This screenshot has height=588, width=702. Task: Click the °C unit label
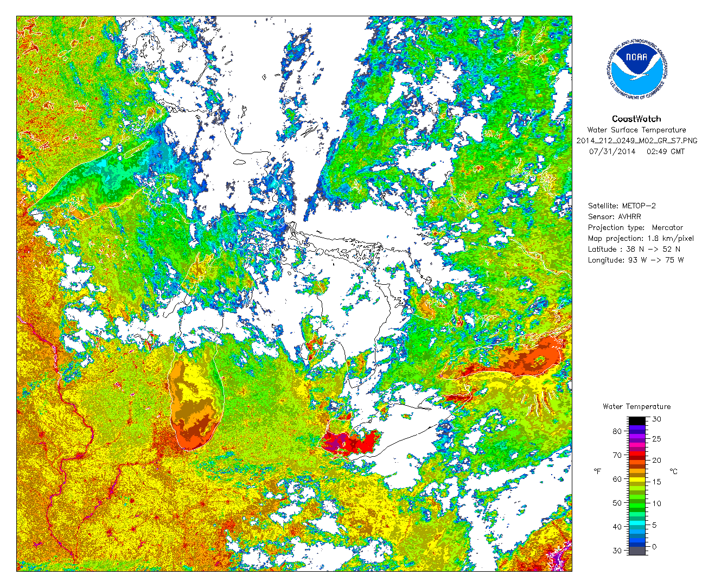pos(673,471)
